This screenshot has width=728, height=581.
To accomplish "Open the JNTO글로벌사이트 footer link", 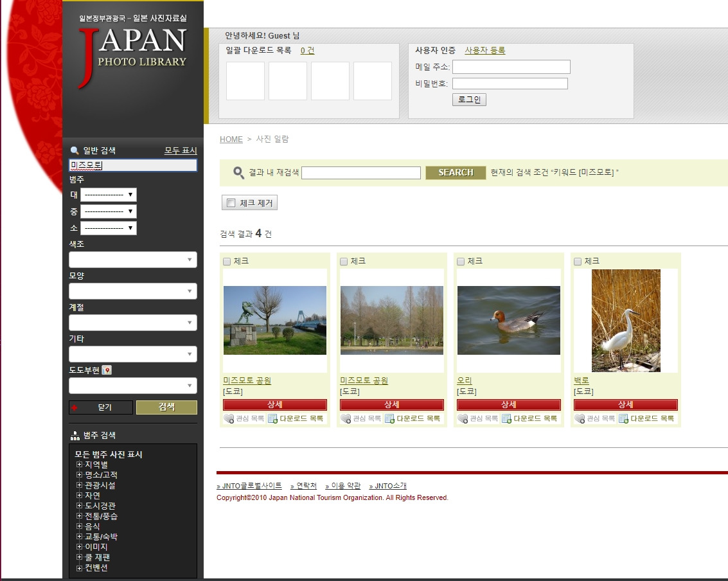I will (249, 486).
